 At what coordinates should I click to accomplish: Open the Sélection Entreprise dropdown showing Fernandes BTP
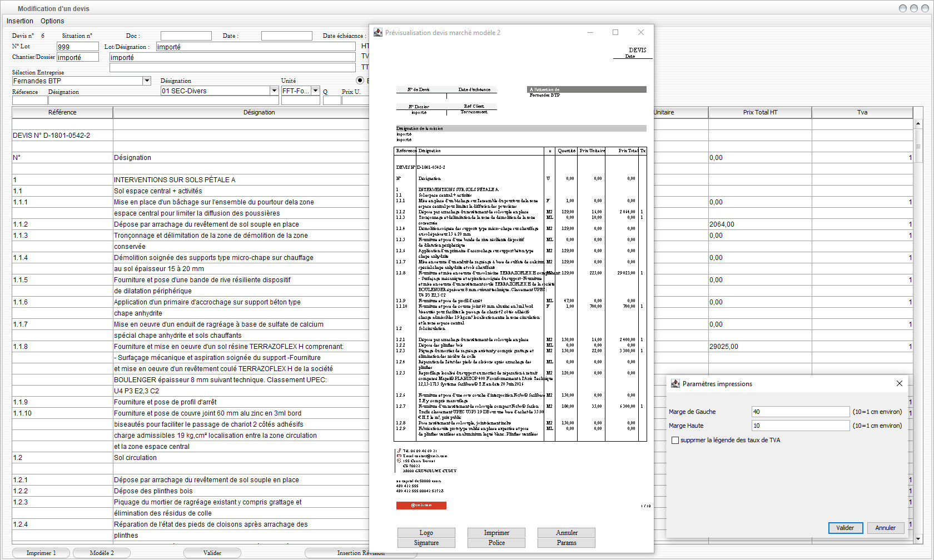147,81
